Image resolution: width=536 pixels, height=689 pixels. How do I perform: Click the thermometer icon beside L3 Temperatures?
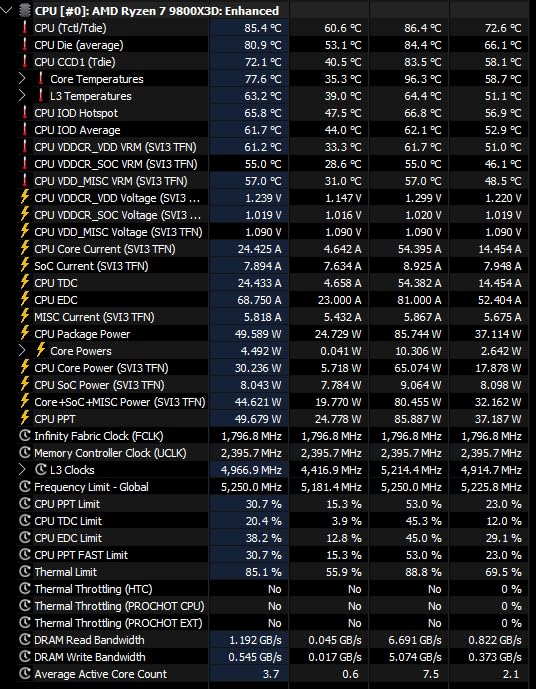click(x=40, y=96)
